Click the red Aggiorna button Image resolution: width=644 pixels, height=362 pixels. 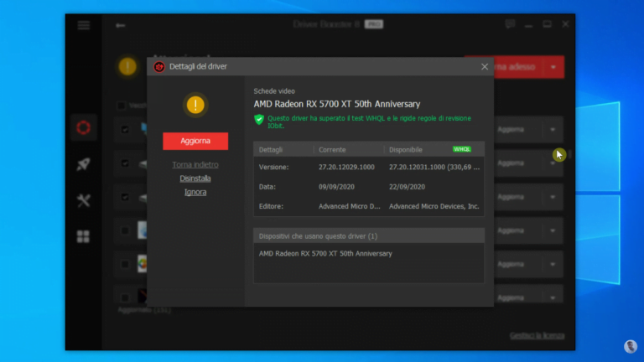pos(195,141)
